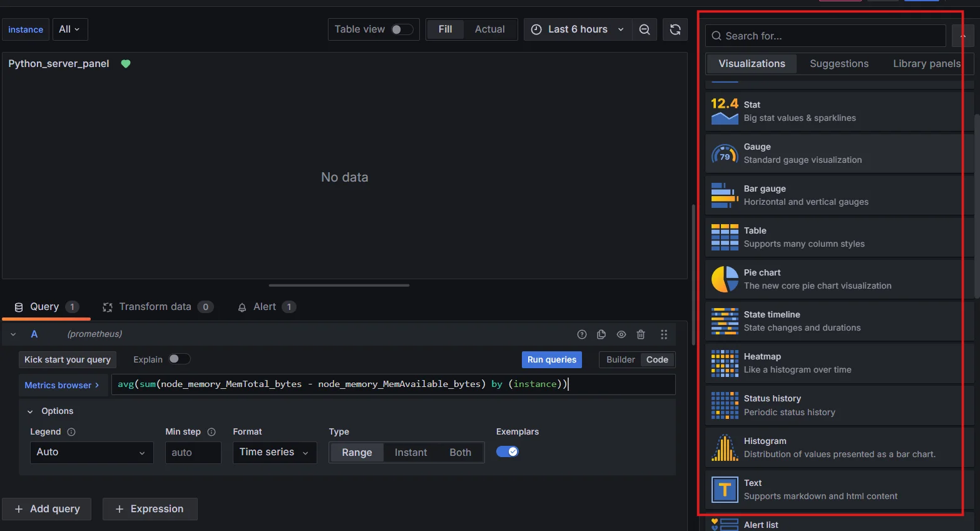This screenshot has width=980, height=531.
Task: Open the Transform data tab
Action: (x=158, y=307)
